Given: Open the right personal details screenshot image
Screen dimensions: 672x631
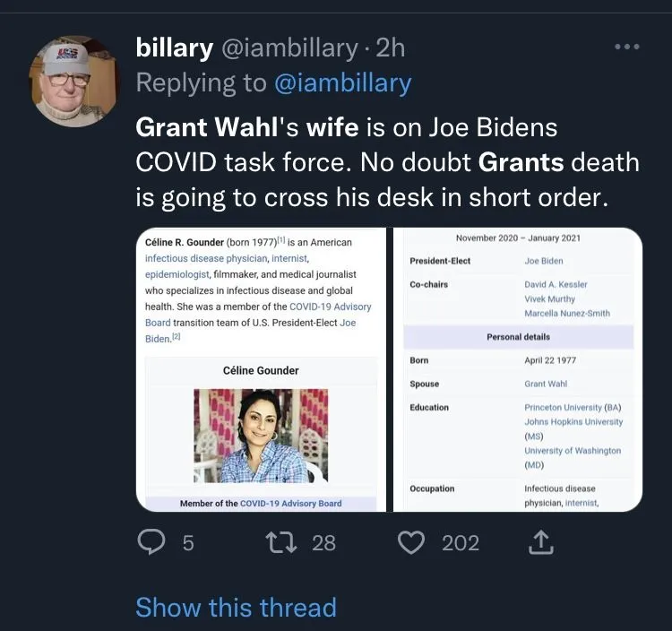Looking at the screenshot, I should click(x=519, y=369).
